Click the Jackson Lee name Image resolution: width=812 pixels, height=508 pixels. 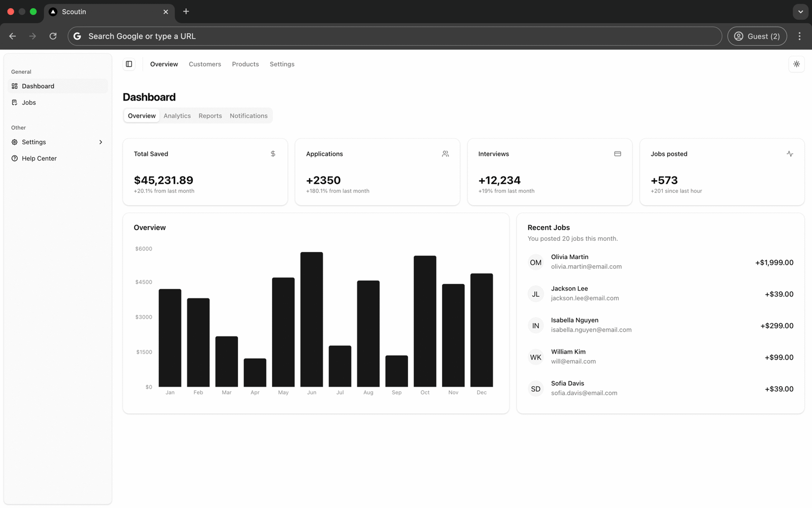tap(569, 289)
